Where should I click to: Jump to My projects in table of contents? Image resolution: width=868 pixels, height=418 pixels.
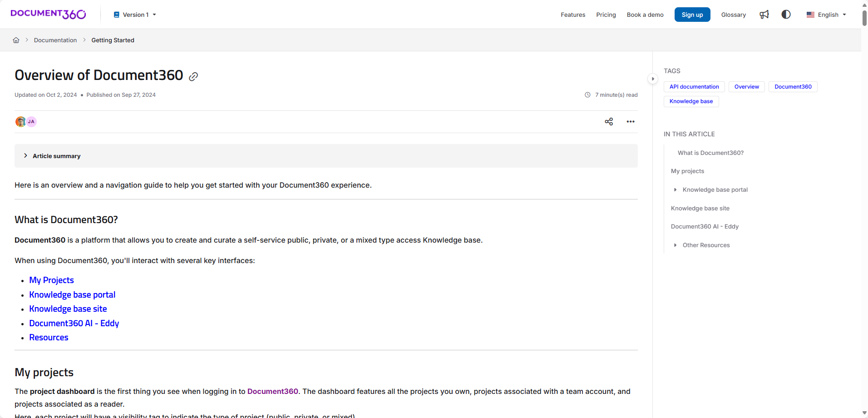pos(687,171)
